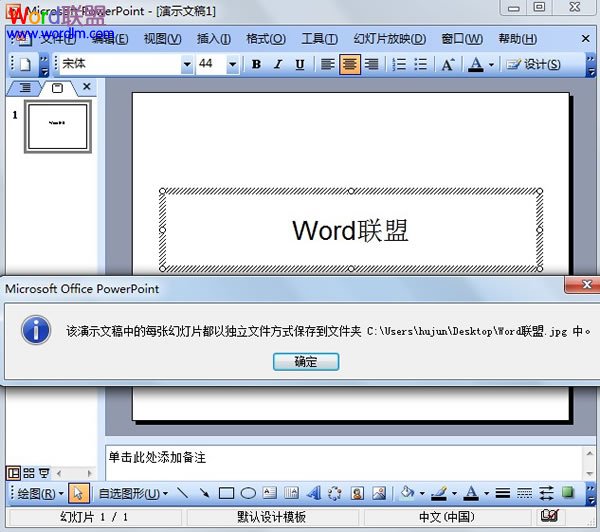Choose Arrow Style icon
This screenshot has height=532, width=600.
coord(546,493)
